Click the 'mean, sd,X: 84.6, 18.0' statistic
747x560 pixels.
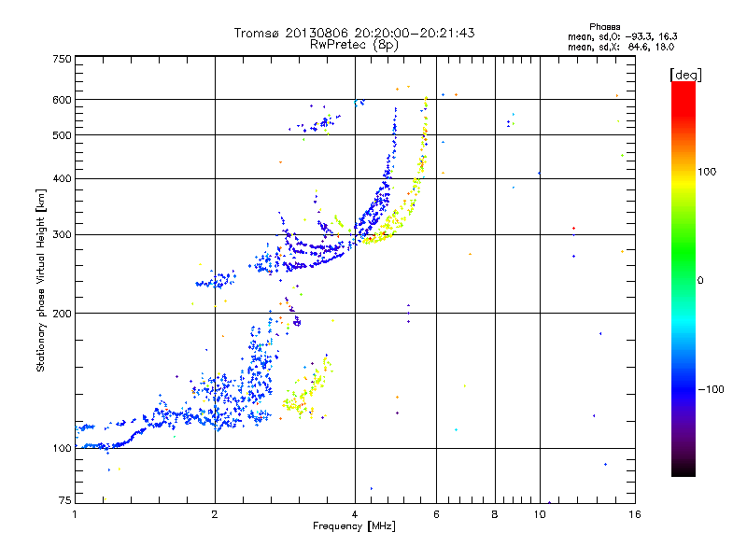pyautogui.click(x=621, y=47)
